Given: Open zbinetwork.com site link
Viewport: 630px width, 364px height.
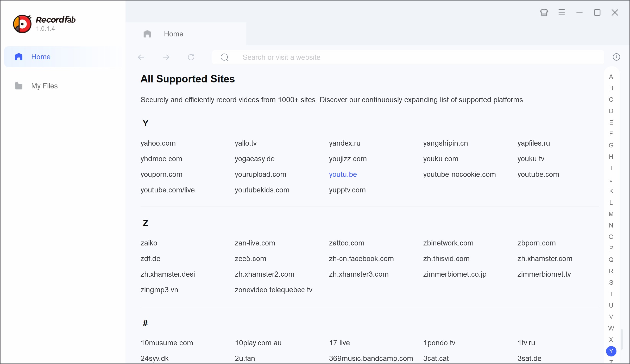Looking at the screenshot, I should [448, 243].
